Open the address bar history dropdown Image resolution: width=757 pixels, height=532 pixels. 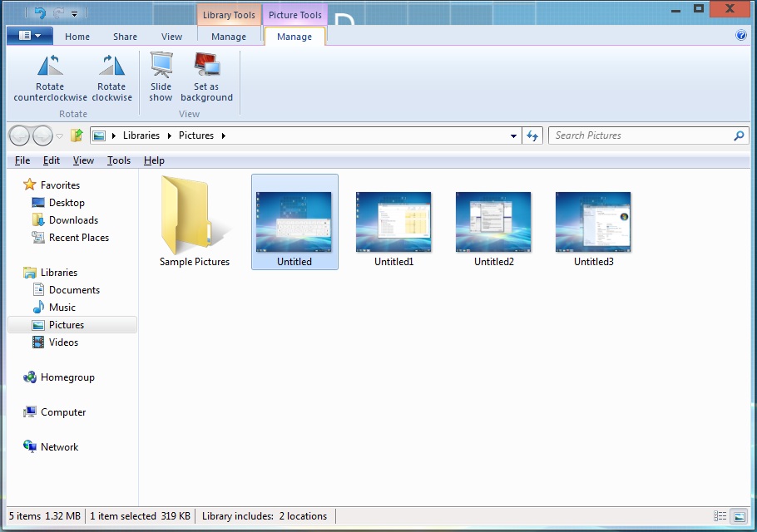tap(513, 136)
